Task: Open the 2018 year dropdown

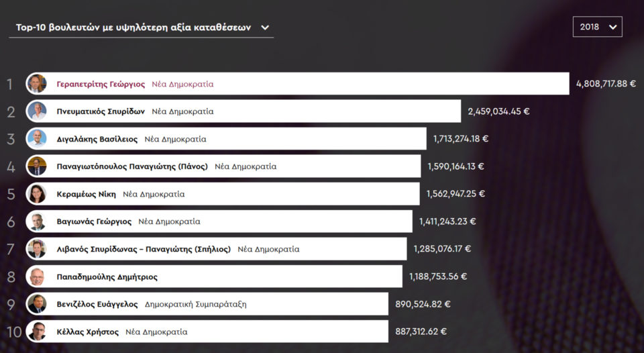Action: (x=597, y=27)
